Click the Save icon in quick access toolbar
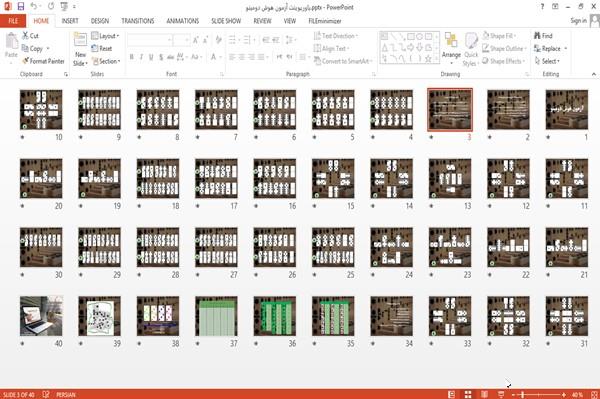Screen dimensions: 600x399 coord(21,6)
